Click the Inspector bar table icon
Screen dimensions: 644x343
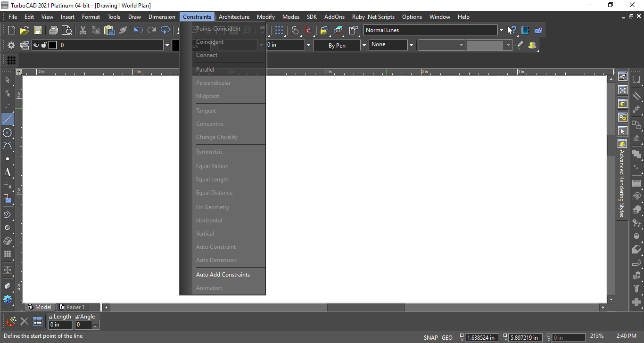(38, 322)
